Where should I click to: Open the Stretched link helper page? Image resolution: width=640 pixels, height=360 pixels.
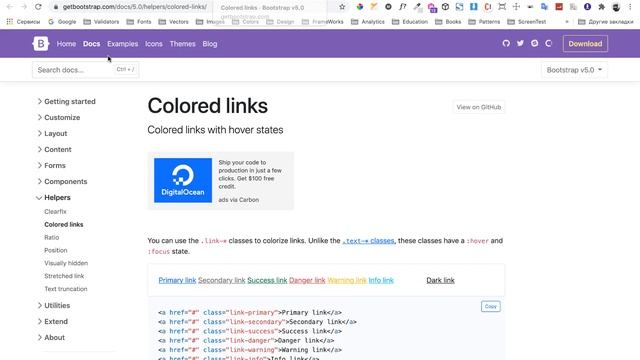pos(64,276)
